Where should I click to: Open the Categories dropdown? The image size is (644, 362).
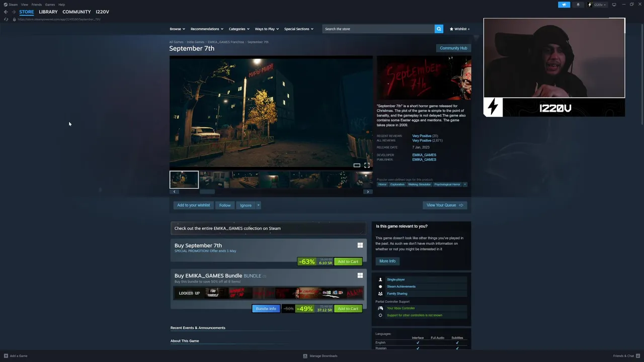pyautogui.click(x=239, y=29)
